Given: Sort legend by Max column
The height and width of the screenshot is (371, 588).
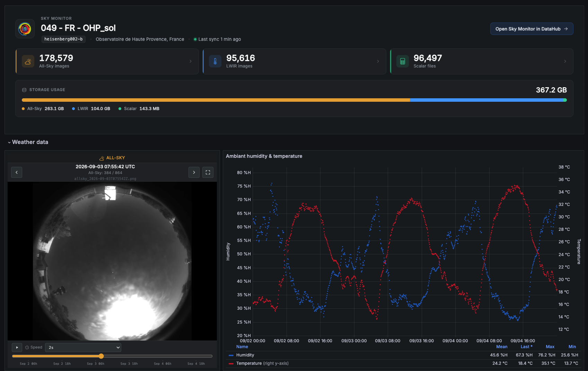Looking at the screenshot, I should point(550,347).
